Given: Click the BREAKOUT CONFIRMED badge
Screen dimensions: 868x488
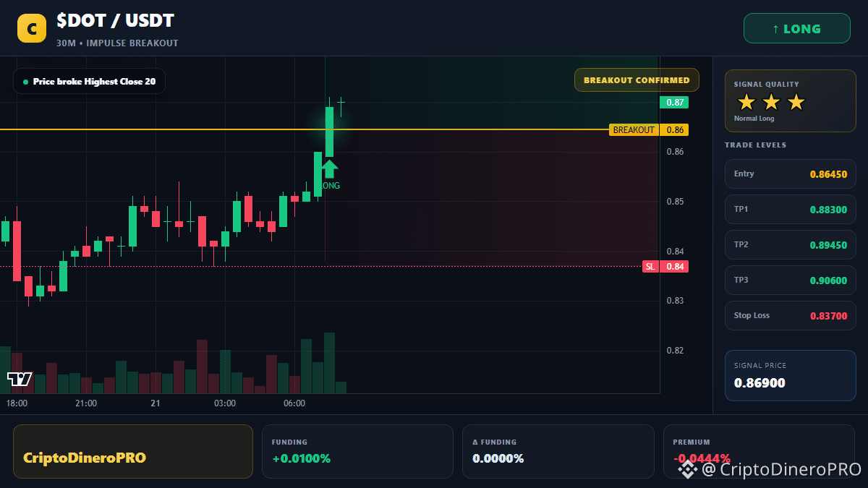Looking at the screenshot, I should coord(637,80).
